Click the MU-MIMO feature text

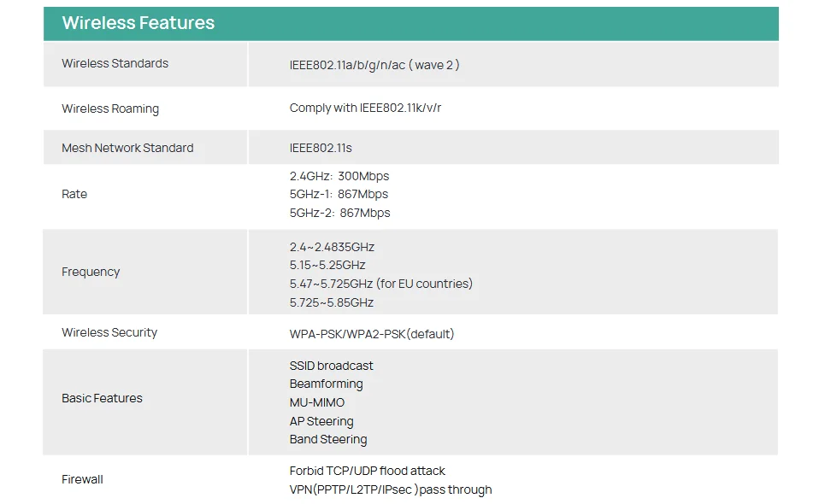pyautogui.click(x=317, y=402)
